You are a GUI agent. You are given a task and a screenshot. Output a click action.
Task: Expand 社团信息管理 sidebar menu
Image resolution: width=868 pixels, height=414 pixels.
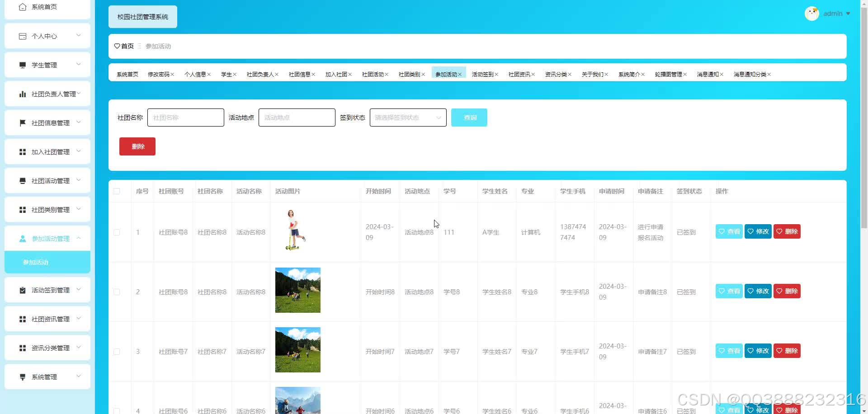click(x=79, y=122)
